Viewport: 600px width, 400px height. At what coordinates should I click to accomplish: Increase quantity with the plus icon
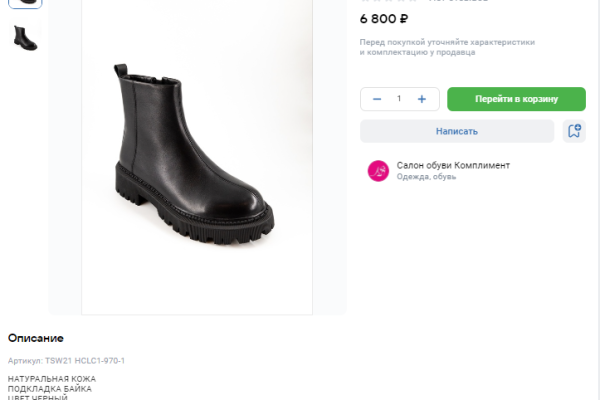click(422, 99)
